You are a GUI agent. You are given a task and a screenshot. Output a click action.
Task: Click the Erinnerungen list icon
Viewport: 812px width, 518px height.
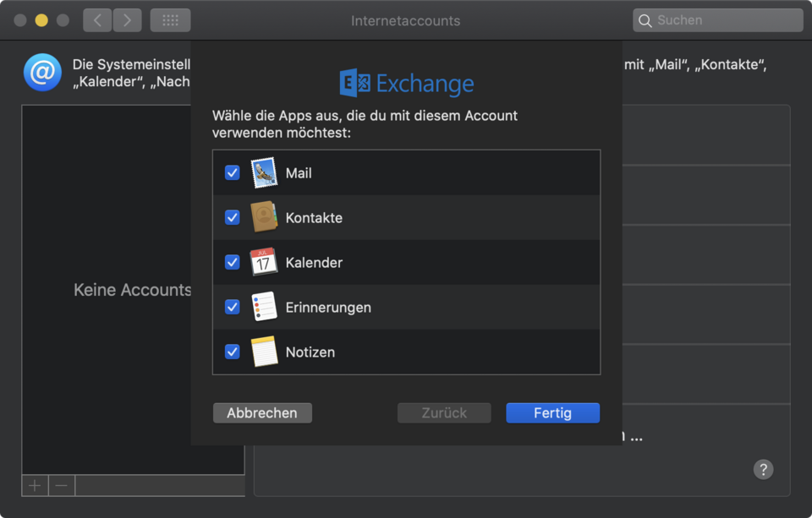(x=264, y=308)
